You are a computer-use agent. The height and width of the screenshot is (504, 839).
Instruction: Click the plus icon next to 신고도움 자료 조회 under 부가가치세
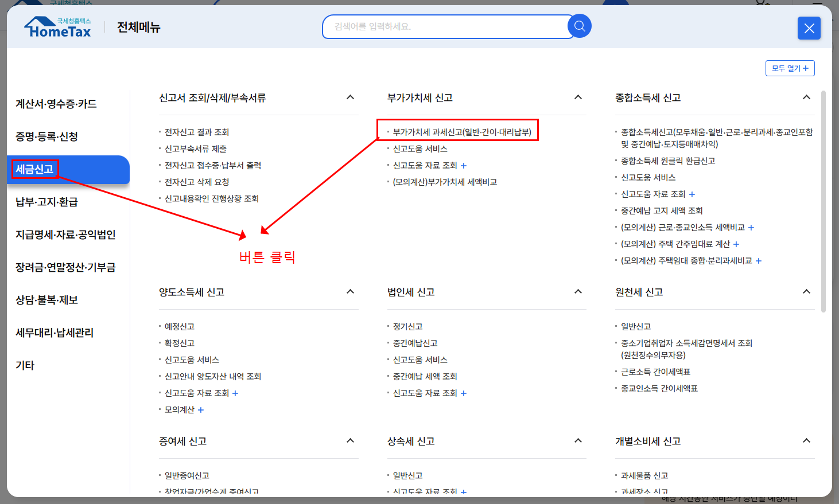click(463, 165)
